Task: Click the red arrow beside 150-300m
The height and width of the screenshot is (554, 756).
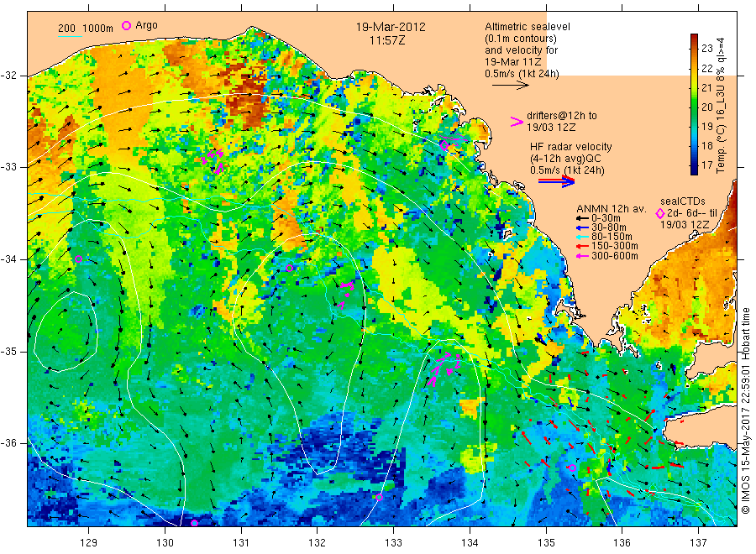Action: (x=582, y=247)
